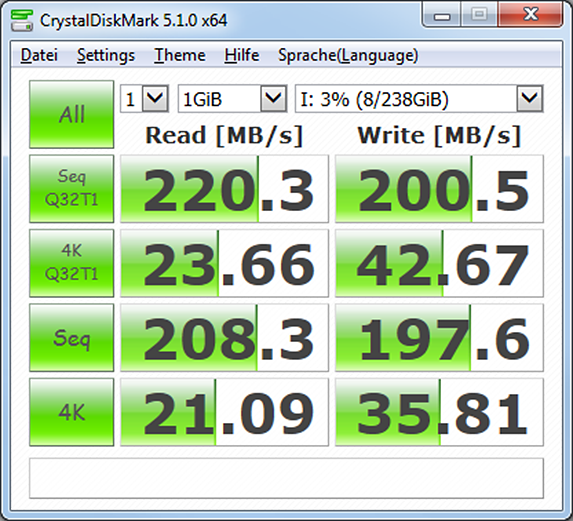Click the CrystalDiskMark app icon in title bar

point(22,20)
